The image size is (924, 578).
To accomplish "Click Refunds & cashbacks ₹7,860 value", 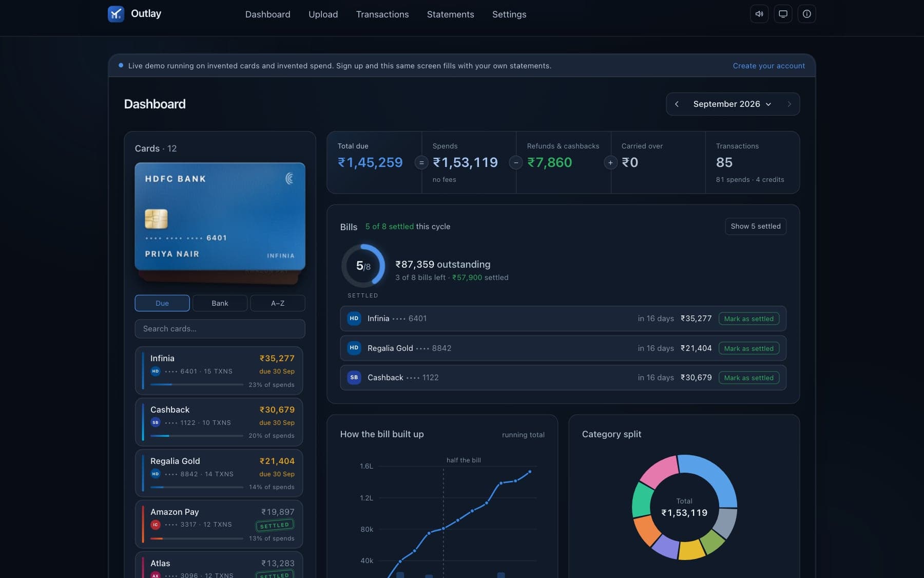I will point(549,162).
